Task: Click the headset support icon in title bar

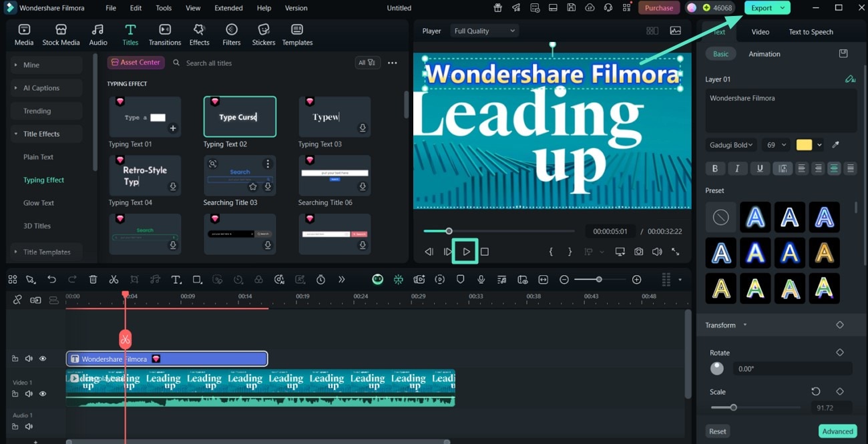Action: 608,8
